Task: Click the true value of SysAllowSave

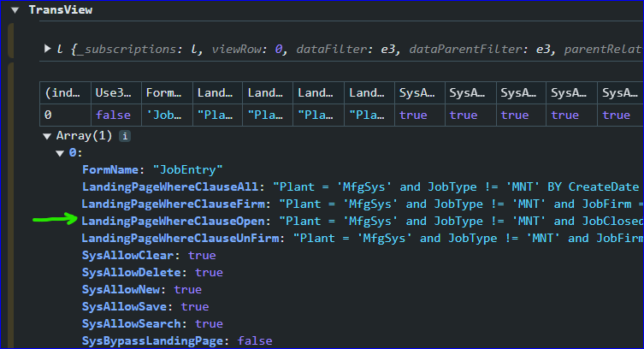Action: click(195, 307)
